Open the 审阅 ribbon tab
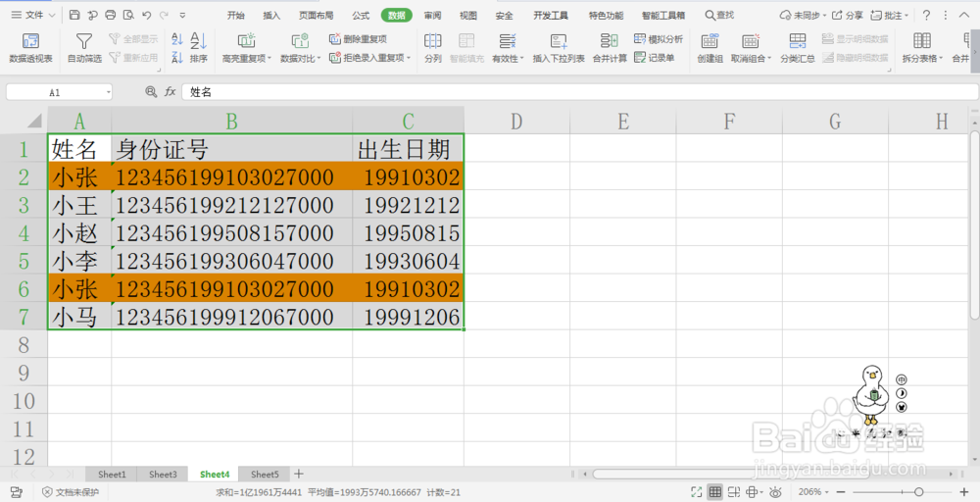This screenshot has width=980, height=502. click(x=432, y=15)
